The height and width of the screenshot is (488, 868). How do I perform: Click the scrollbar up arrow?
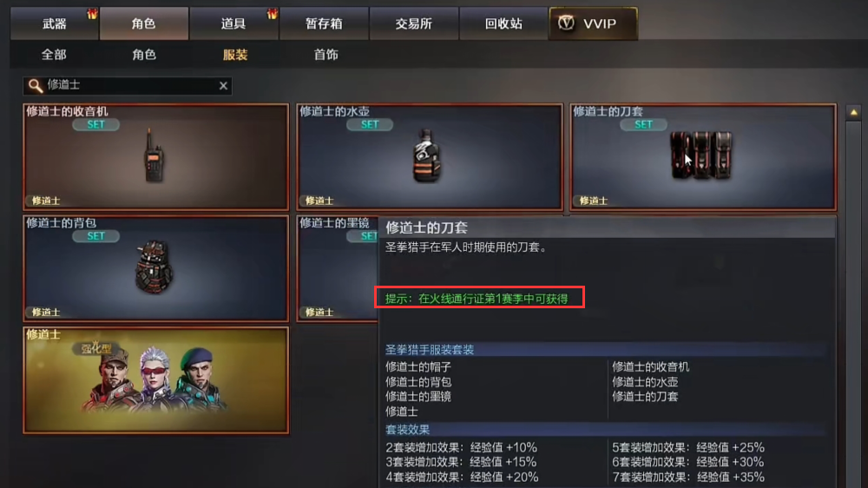[853, 112]
